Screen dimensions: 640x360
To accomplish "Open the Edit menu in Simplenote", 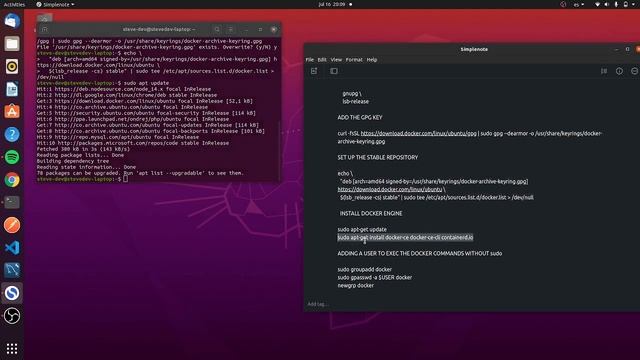I will pos(322,60).
